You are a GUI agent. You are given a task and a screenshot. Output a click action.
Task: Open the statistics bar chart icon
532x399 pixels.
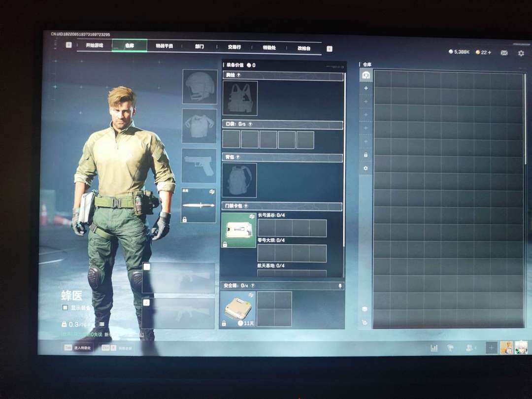coord(434,348)
